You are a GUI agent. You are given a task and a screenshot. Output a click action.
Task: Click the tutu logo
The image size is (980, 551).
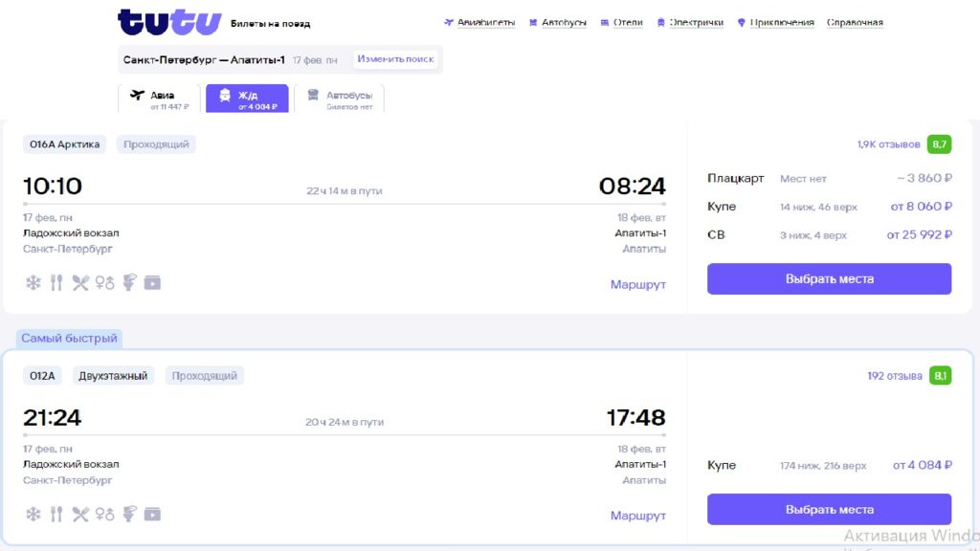click(x=169, y=22)
